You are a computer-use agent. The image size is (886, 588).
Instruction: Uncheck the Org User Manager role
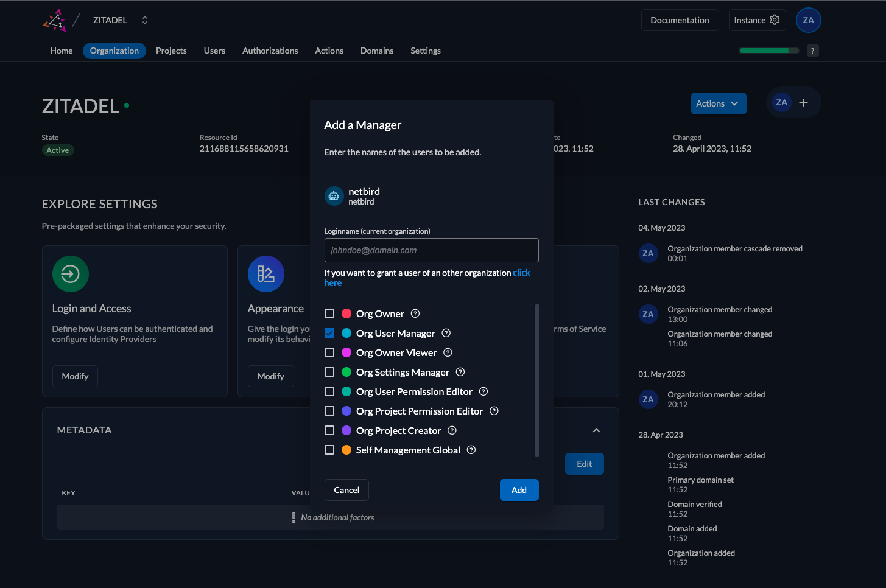click(x=329, y=333)
